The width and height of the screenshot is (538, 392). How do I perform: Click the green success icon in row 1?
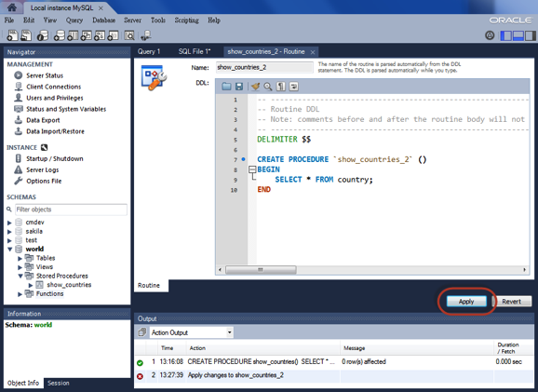tap(140, 362)
